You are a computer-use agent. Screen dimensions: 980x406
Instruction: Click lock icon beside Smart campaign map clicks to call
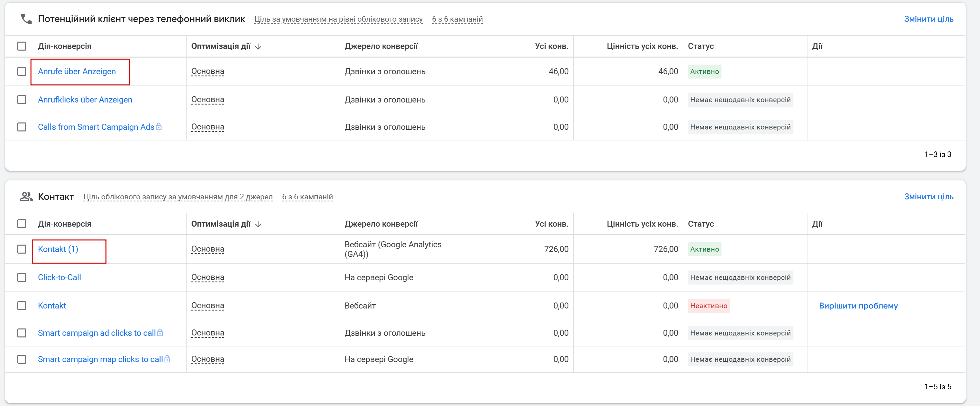(x=168, y=359)
